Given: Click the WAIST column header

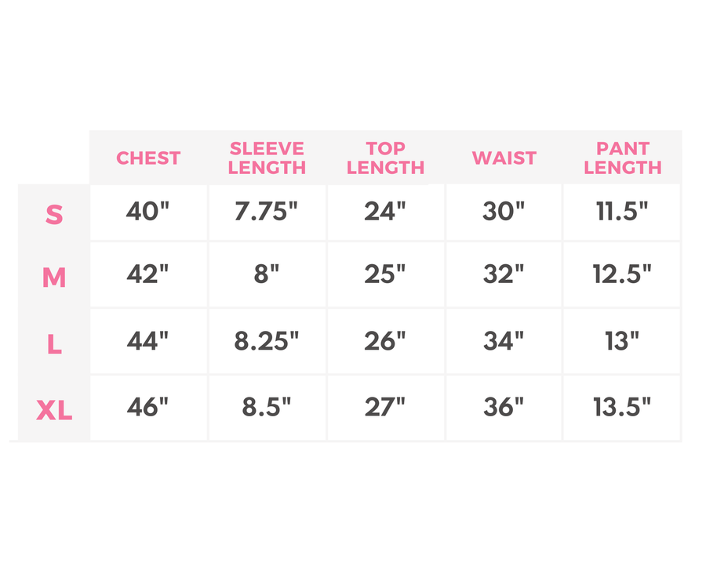Looking at the screenshot, I should pyautogui.click(x=504, y=158).
